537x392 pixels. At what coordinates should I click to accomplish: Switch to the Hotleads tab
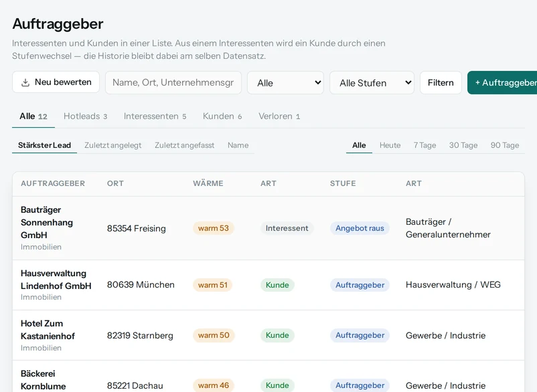point(85,116)
